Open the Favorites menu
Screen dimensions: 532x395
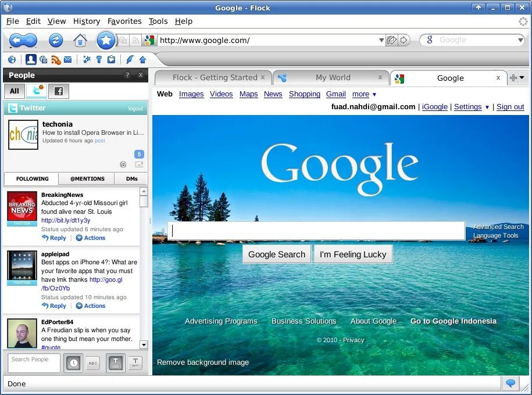124,21
